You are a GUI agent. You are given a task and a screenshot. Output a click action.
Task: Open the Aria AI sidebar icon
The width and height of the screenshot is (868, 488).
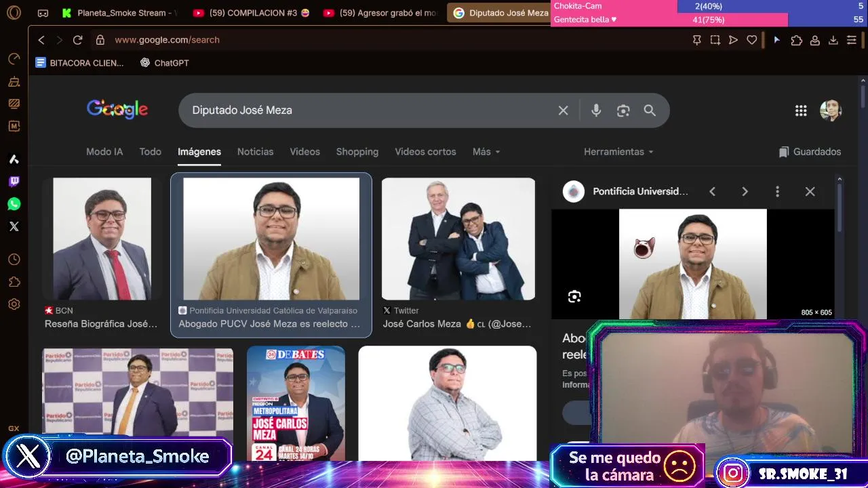point(14,159)
